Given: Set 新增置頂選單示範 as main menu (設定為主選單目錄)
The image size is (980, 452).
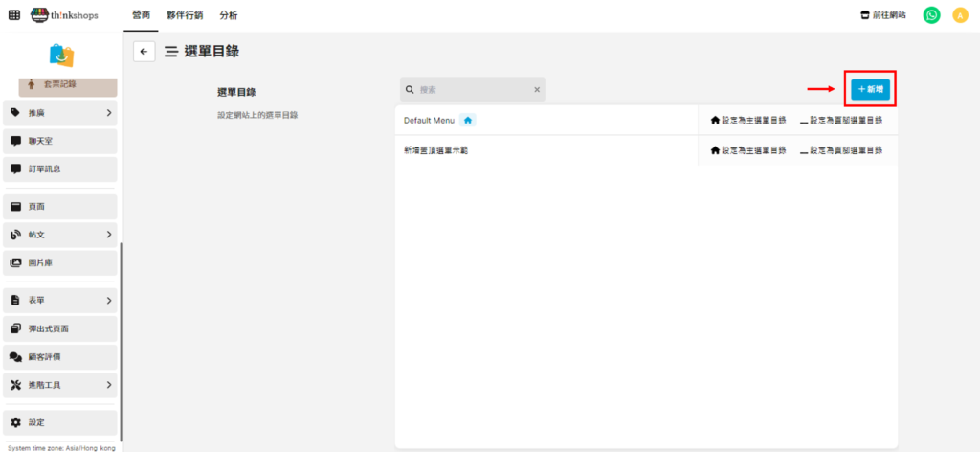Looking at the screenshot, I should [x=748, y=150].
